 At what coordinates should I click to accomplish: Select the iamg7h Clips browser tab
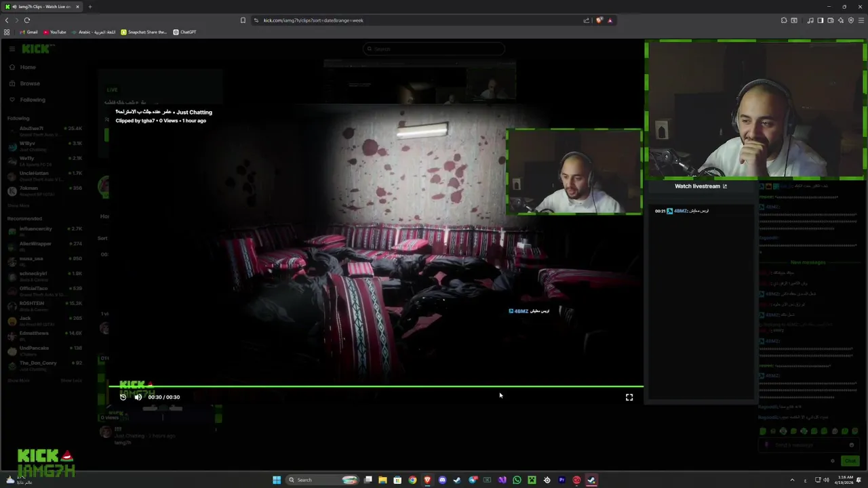[42, 7]
